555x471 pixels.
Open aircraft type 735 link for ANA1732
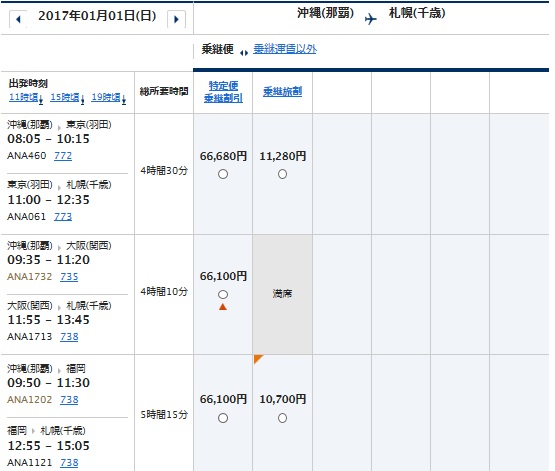pyautogui.click(x=69, y=277)
